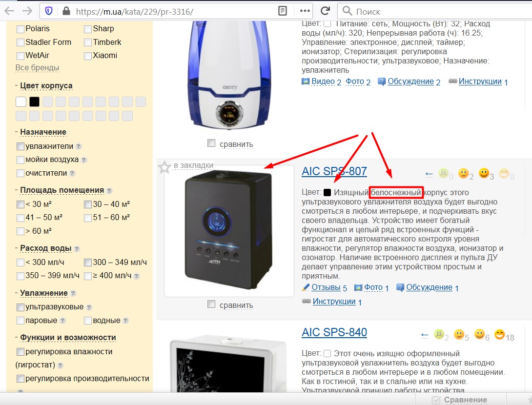Collapse the Площадь помещения filter section
532x405 pixels.
(61, 190)
